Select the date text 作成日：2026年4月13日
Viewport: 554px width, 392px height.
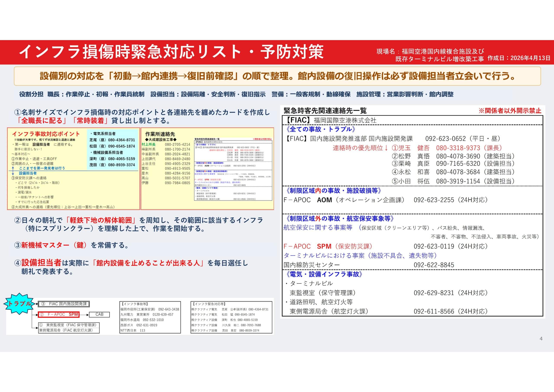click(519, 58)
